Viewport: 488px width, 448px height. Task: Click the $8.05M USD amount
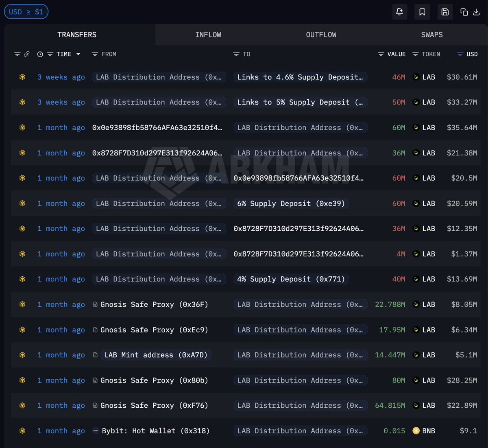pyautogui.click(x=464, y=304)
